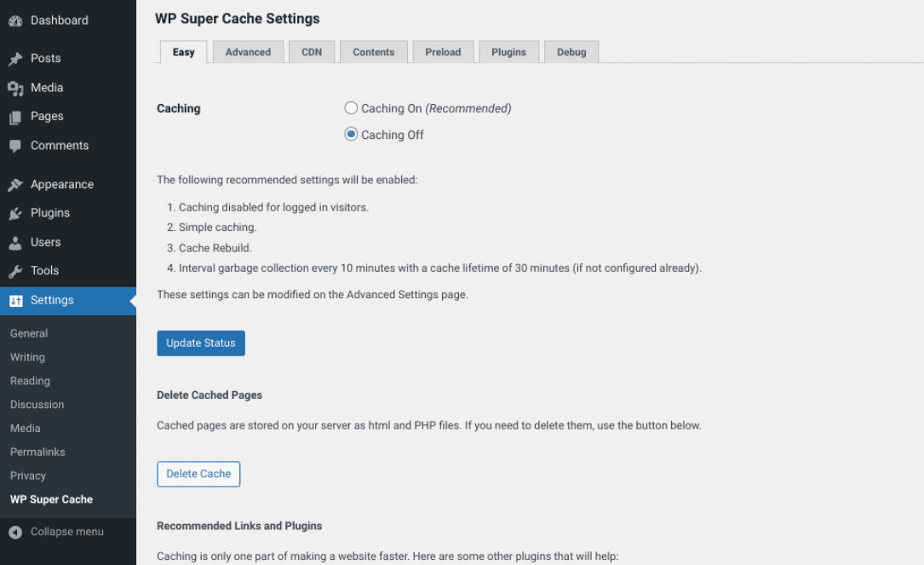Open the CDN tab
Screen dimensions: 924x565
tap(312, 52)
